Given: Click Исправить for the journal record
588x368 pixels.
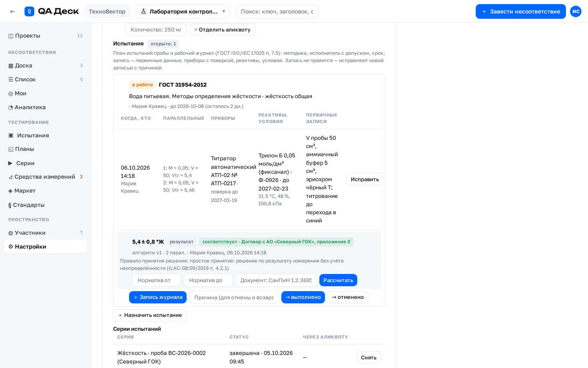Looking at the screenshot, I should tap(365, 179).
